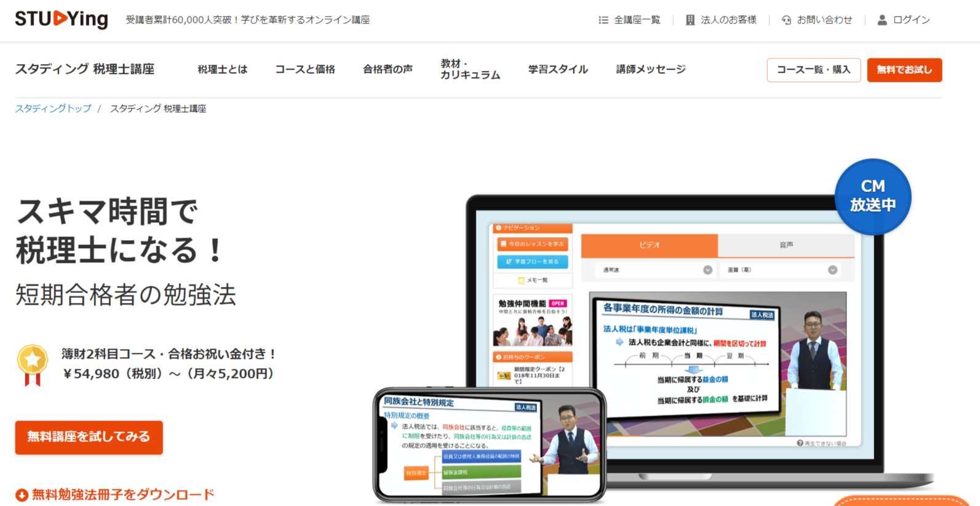Click the building icon beside 法人のお客様
980x506 pixels.
point(690,20)
